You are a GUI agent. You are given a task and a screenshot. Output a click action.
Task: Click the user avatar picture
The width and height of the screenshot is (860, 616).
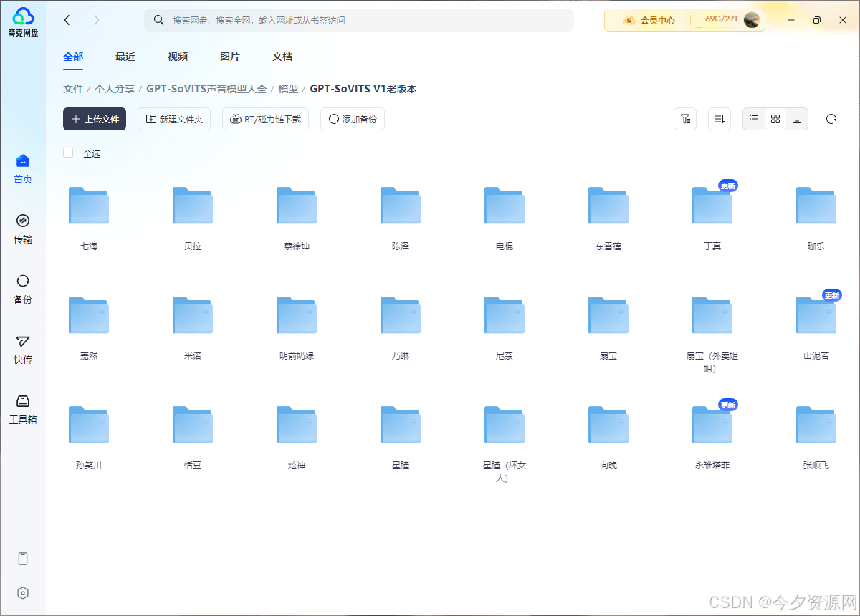click(x=752, y=20)
